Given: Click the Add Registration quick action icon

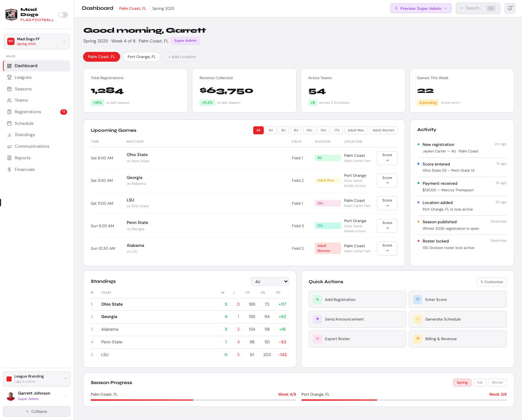Looking at the screenshot, I should click(x=317, y=299).
